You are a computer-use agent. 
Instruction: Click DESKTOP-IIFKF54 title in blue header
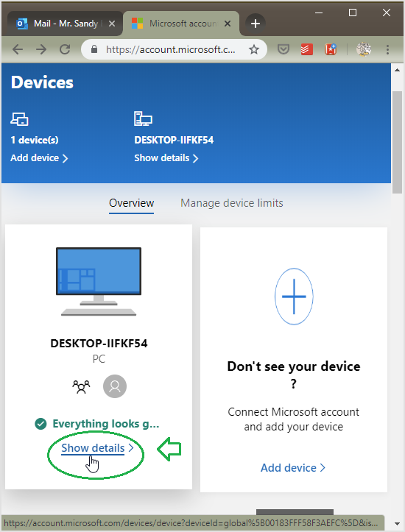[x=174, y=140]
